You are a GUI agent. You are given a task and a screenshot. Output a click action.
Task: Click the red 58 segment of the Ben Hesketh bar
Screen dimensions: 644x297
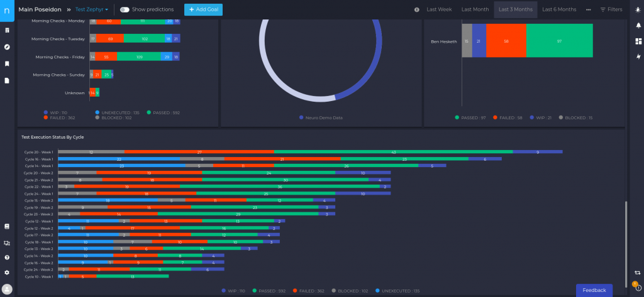506,41
